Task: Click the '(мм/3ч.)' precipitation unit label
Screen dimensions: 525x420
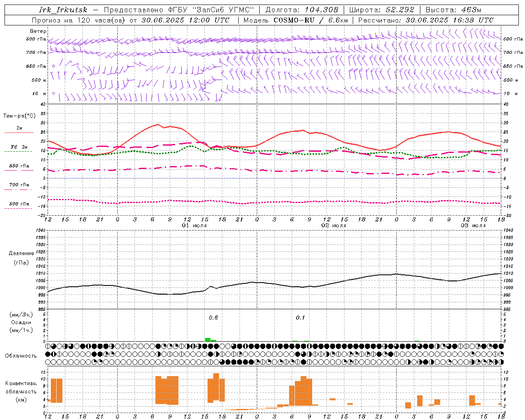Action: [21, 315]
